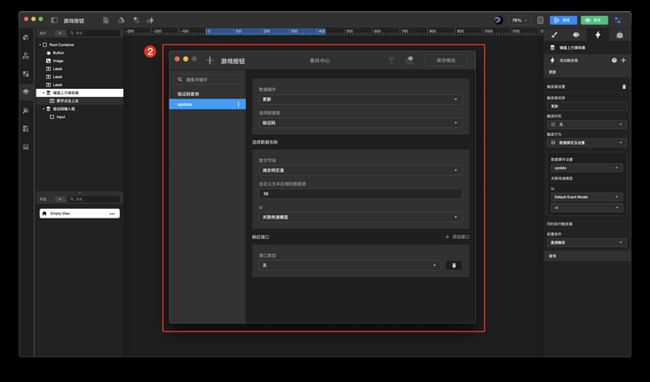Screen dimensions: 650x382
Task: Open Empty View more options ellipsis
Action: pos(112,213)
